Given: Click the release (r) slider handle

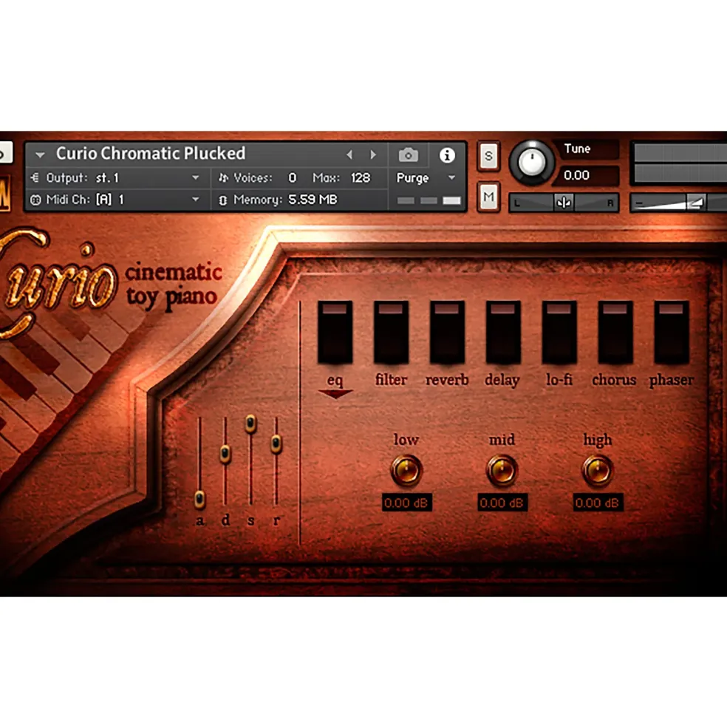Looking at the screenshot, I should (x=276, y=444).
